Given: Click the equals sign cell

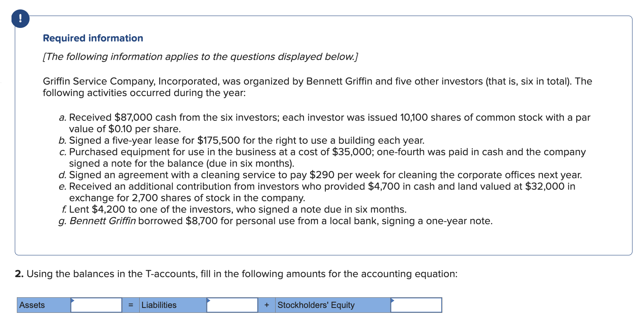Looking at the screenshot, I should pos(131,305).
